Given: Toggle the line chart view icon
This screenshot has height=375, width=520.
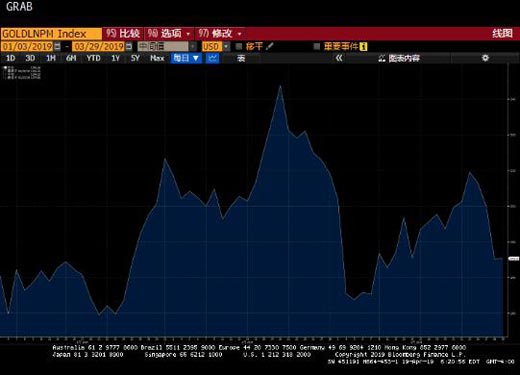Looking at the screenshot, I should (213, 58).
